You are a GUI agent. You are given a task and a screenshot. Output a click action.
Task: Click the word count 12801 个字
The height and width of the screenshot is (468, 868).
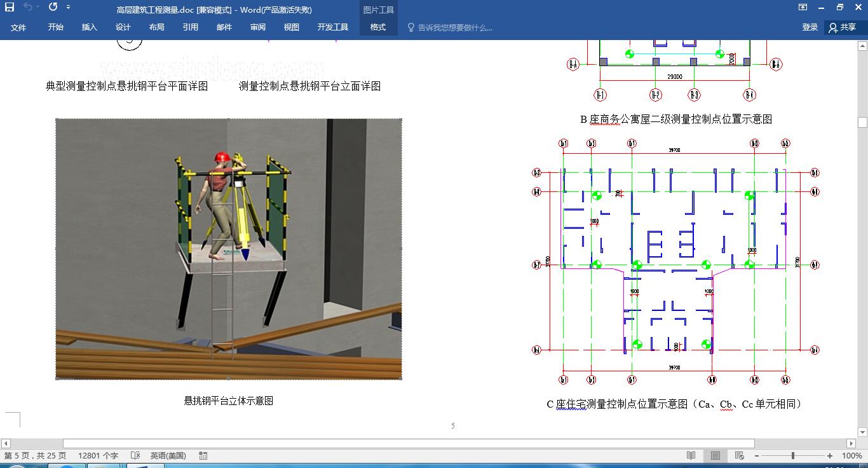pyautogui.click(x=98, y=455)
